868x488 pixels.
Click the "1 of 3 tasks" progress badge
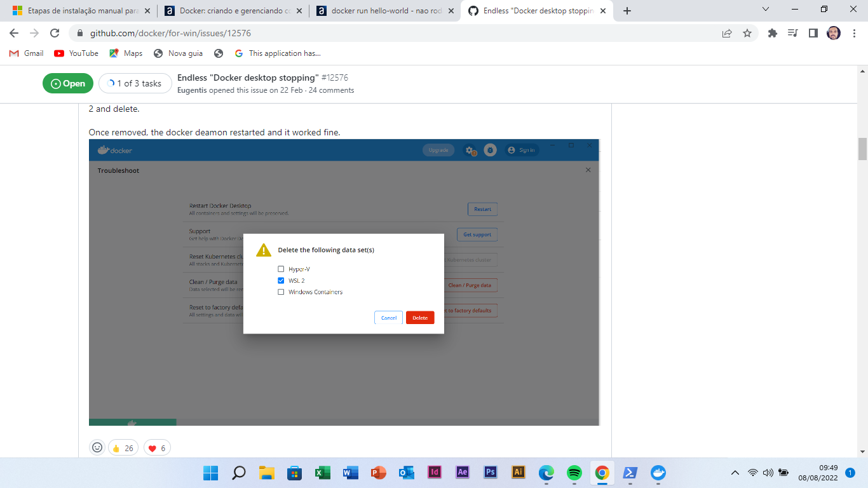pos(135,83)
